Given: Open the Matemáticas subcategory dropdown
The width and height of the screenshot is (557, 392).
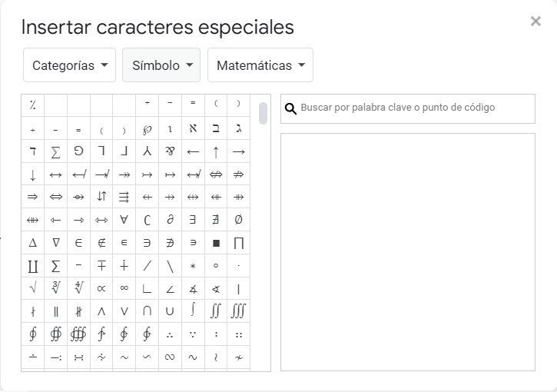Looking at the screenshot, I should (260, 65).
